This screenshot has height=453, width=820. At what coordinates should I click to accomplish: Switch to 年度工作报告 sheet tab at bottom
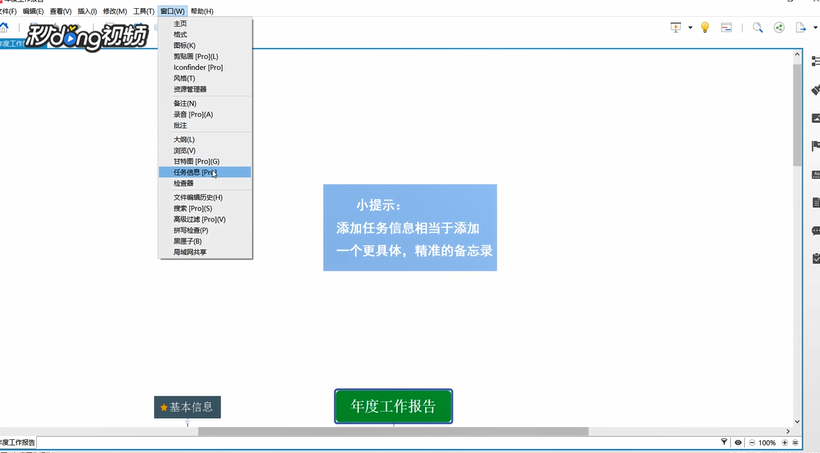click(17, 443)
